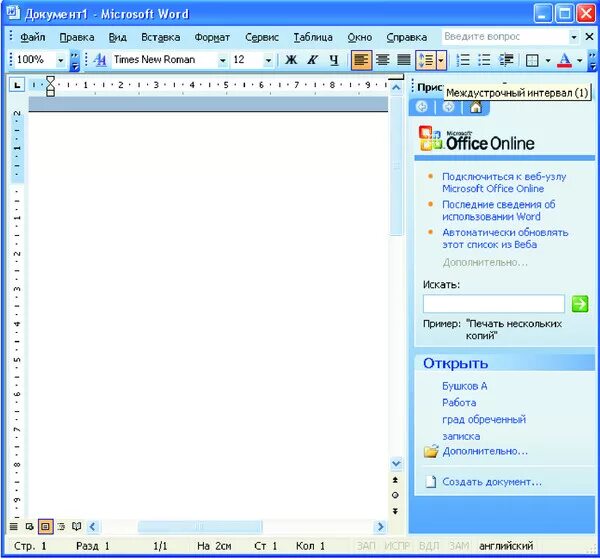This screenshot has height=559, width=600.
Task: Switch to Normal view
Action: click(14, 527)
